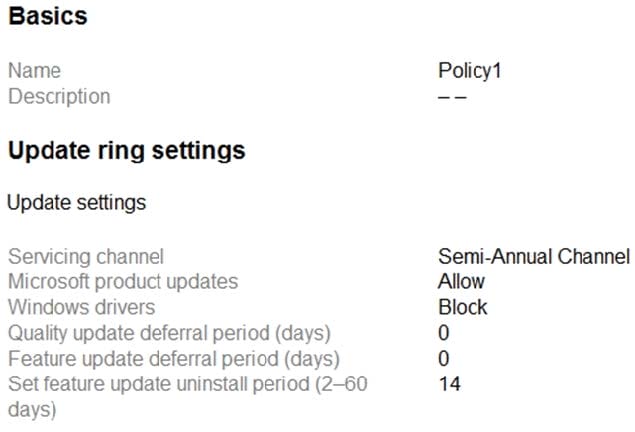Click the Feature update deferral period label
The image size is (635, 432).
(x=174, y=359)
